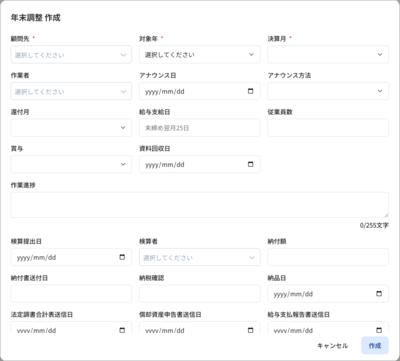
Task: Open the 検算者 select box
Action: [x=200, y=257]
